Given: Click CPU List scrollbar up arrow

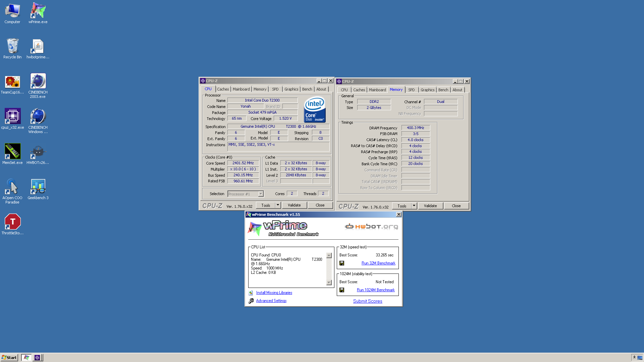Looking at the screenshot, I should pyautogui.click(x=329, y=255).
